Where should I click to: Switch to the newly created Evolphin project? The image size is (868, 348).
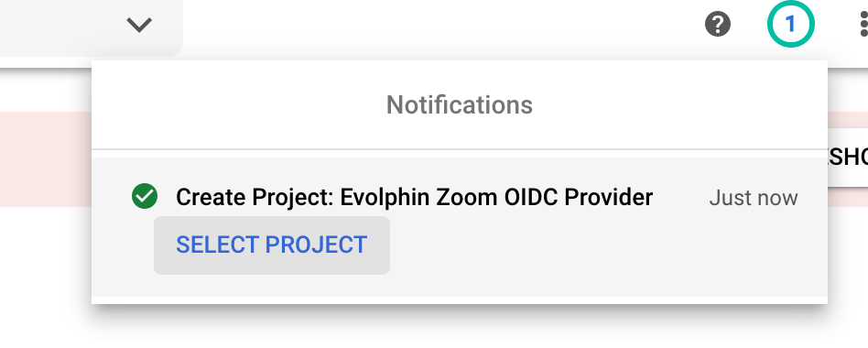coord(272,245)
